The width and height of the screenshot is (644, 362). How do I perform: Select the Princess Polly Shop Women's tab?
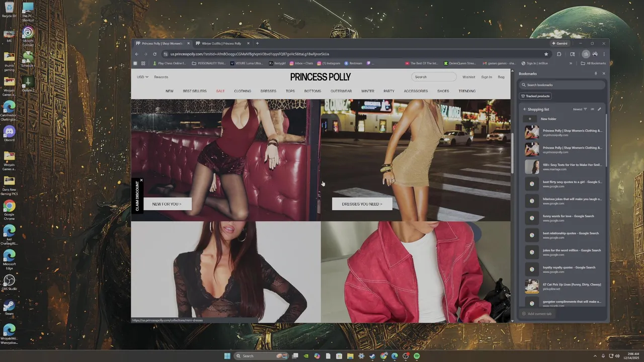162,43
